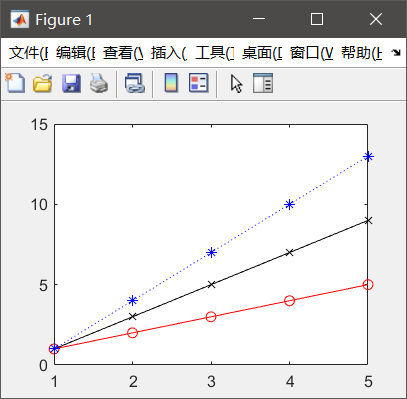The image size is (407, 399).
Task: Open the 帮助 (Help) menu
Action: (x=362, y=53)
